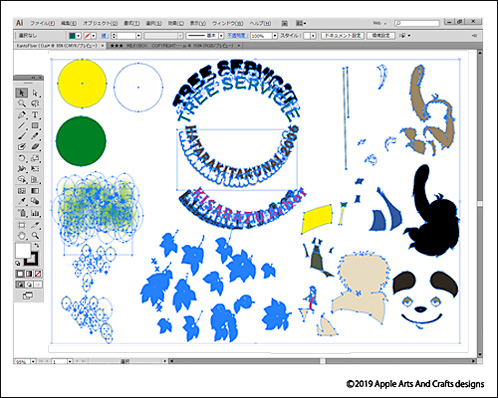
Task: Select the Type tool
Action: click(x=35, y=115)
